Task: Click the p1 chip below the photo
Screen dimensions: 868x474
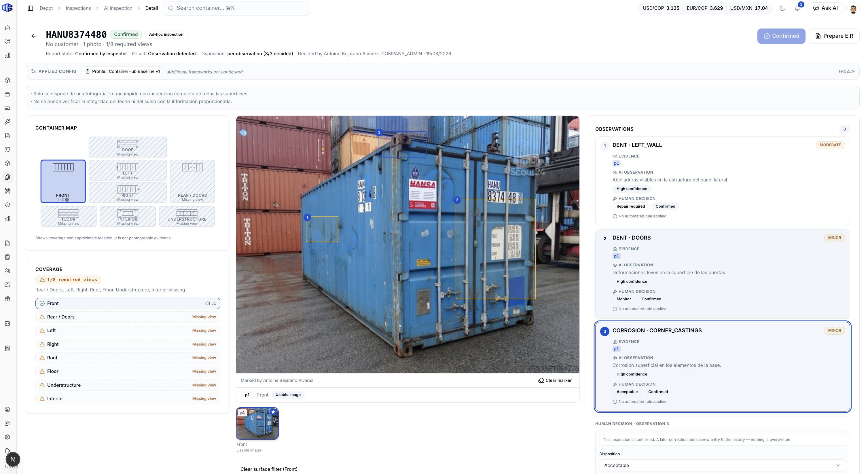Action: 247,395
